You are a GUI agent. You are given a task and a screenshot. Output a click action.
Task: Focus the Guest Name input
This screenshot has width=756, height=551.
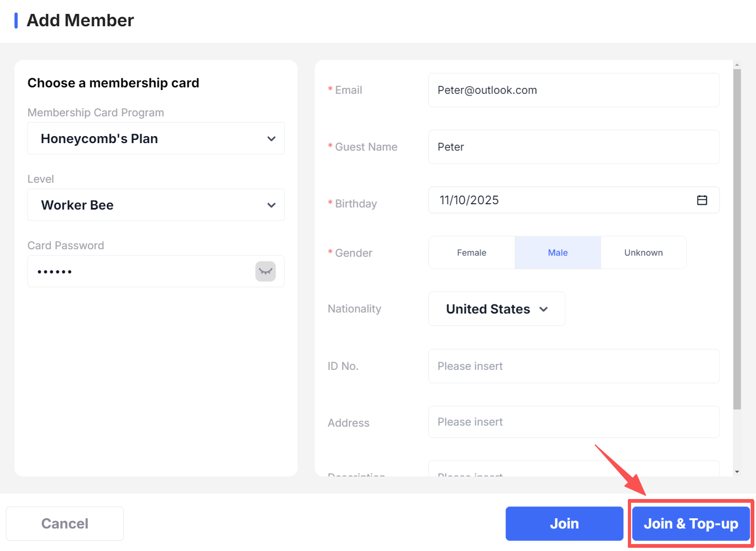(x=573, y=147)
